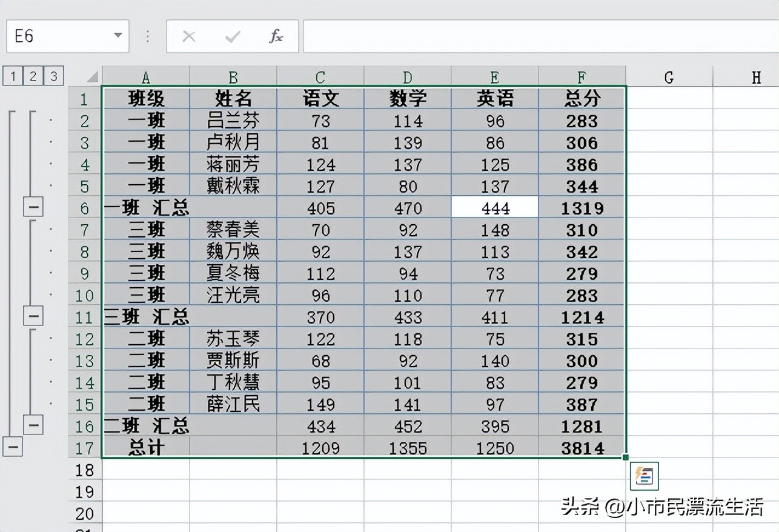Click the cell with name 魏万焕
This screenshot has width=779, height=532.
(233, 251)
